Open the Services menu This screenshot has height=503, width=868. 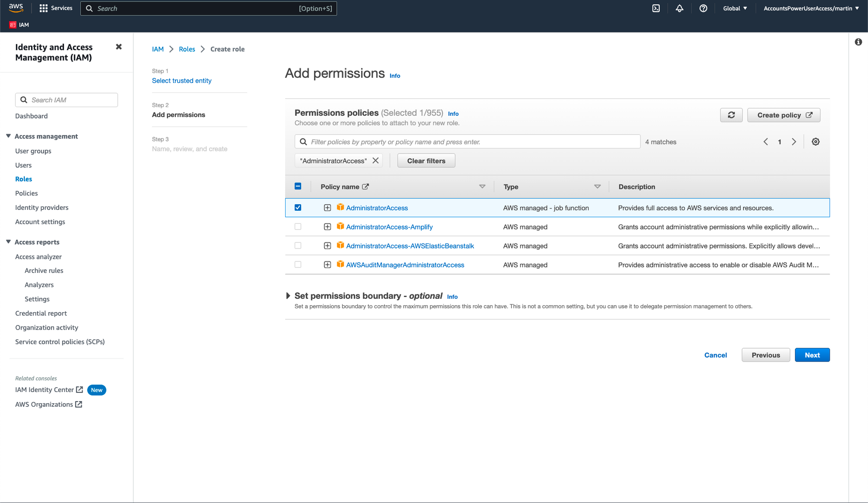56,8
